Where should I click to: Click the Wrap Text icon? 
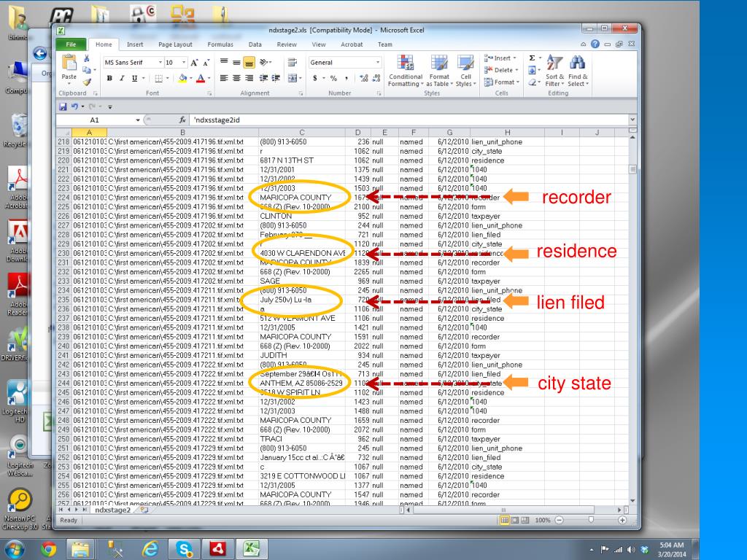[x=292, y=63]
